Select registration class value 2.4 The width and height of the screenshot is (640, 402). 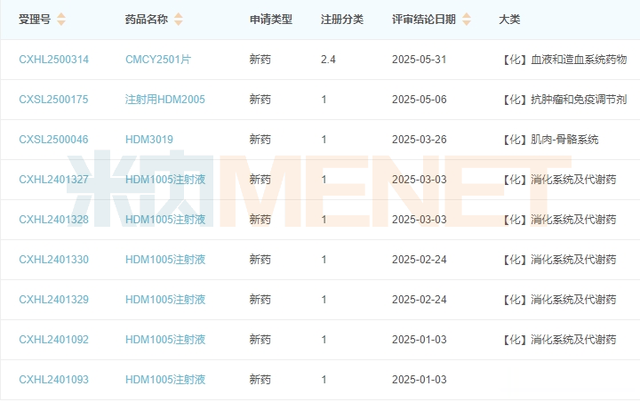coord(328,60)
